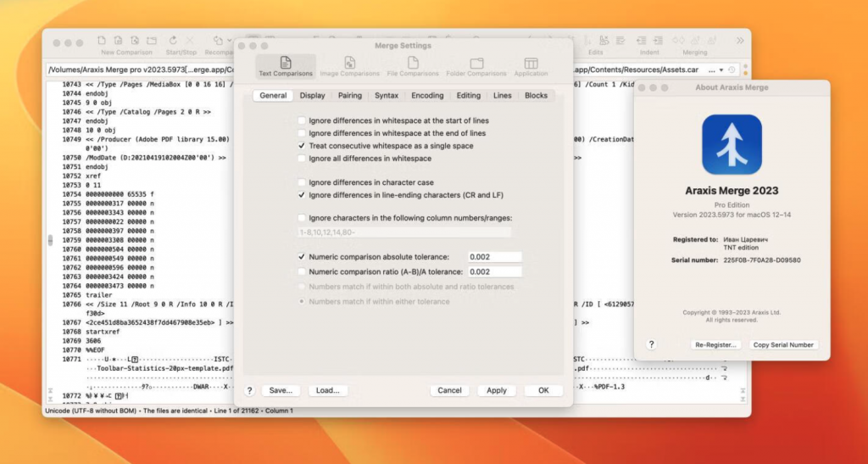Screen dimensions: 868x464
Task: Click the Start comparison refresh icon
Action: [x=173, y=41]
